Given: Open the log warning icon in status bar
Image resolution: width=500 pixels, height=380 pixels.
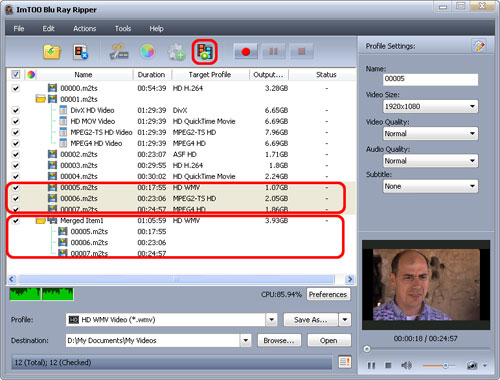Looking at the screenshot, I should (x=345, y=362).
